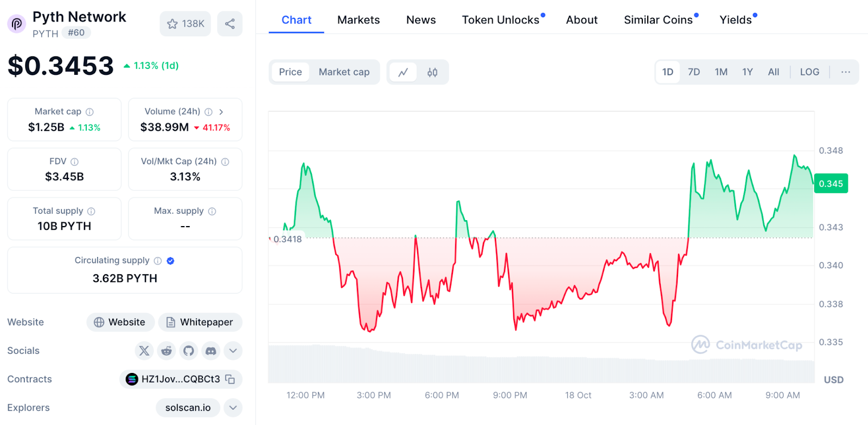Click the $38.99M volume value
The image size is (868, 425).
(x=164, y=127)
